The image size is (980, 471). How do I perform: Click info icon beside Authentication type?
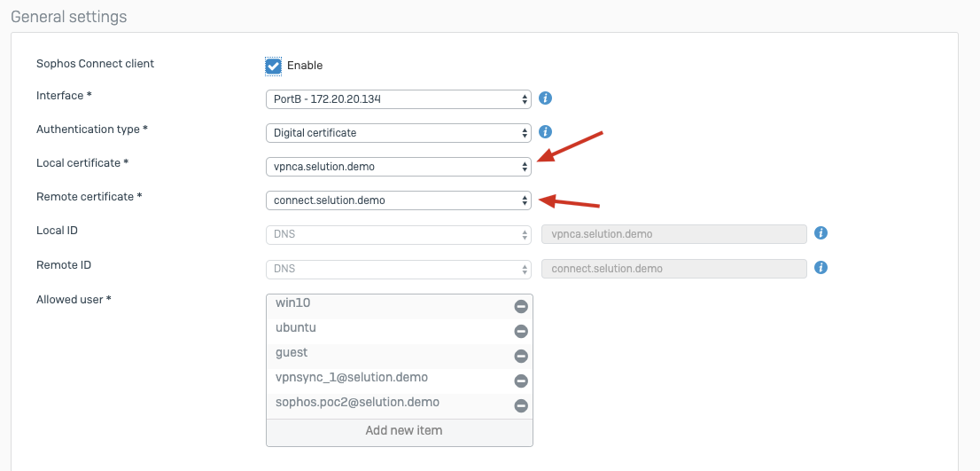pos(545,132)
